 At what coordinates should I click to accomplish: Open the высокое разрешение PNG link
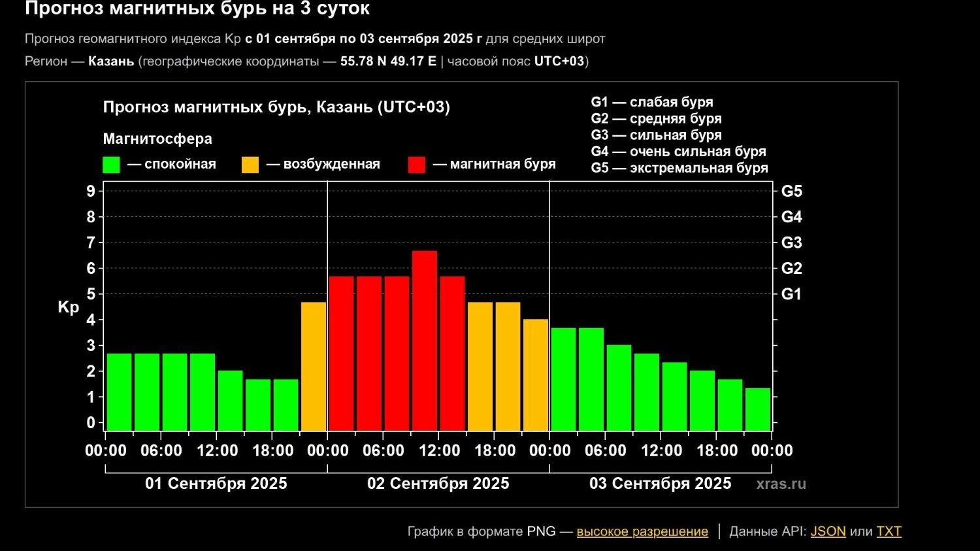(x=642, y=531)
